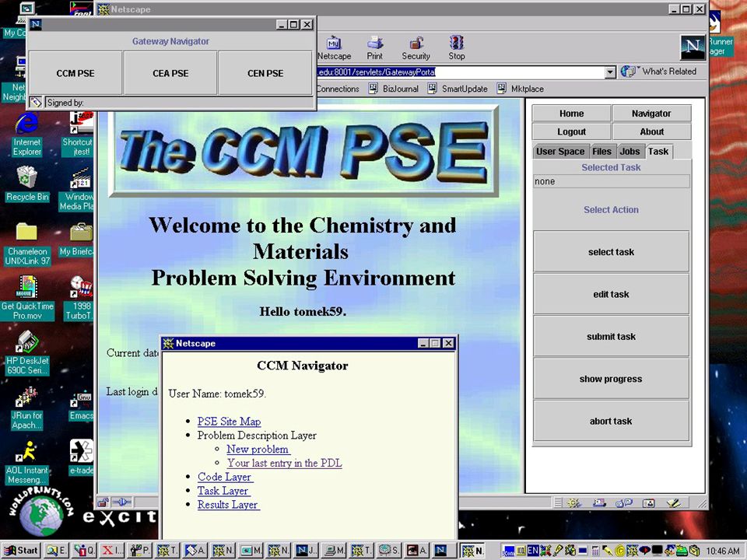Click the abort task button
This screenshot has width=747, height=560.
click(x=612, y=422)
